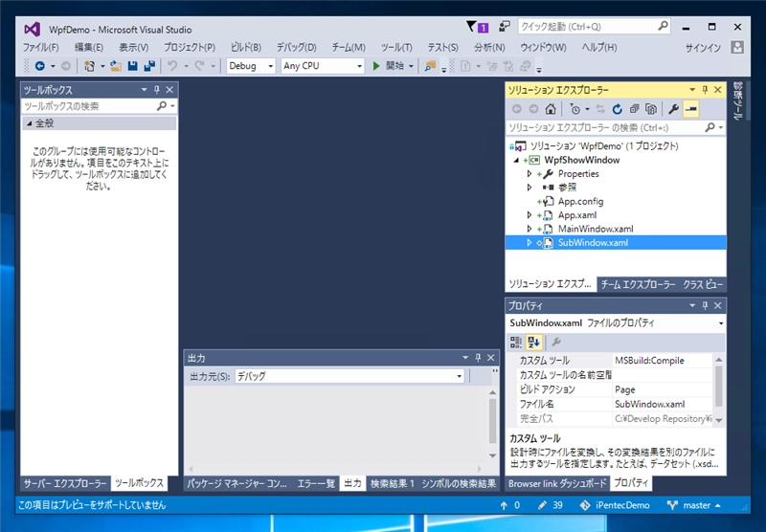
Task: Click the Show All Files icon
Action: (651, 109)
